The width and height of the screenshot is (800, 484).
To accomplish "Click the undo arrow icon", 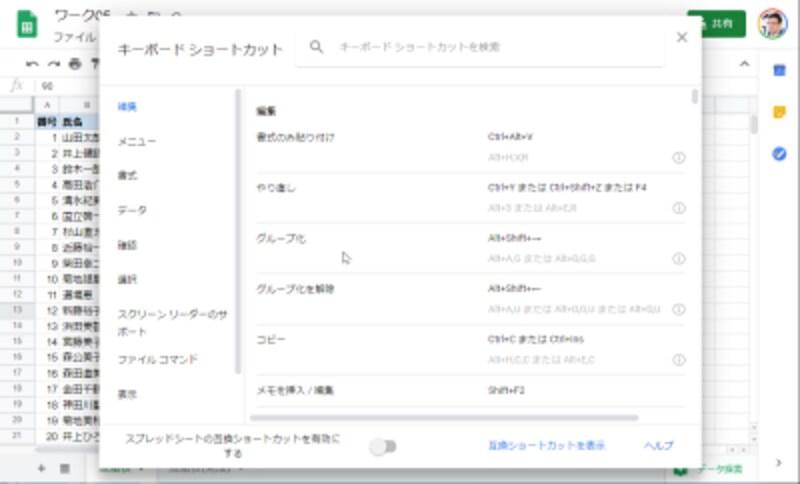I will [32, 64].
